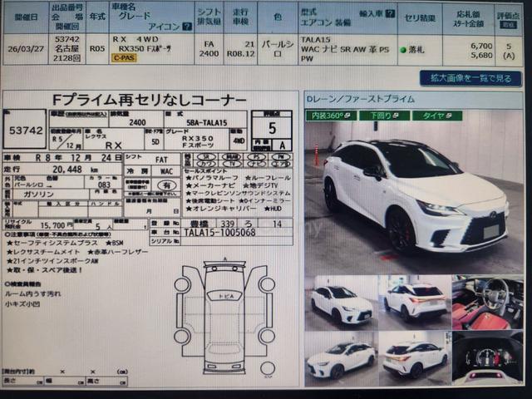532x399 pixels.
Task: Click the color code 083 on sheet
Action: click(104, 185)
